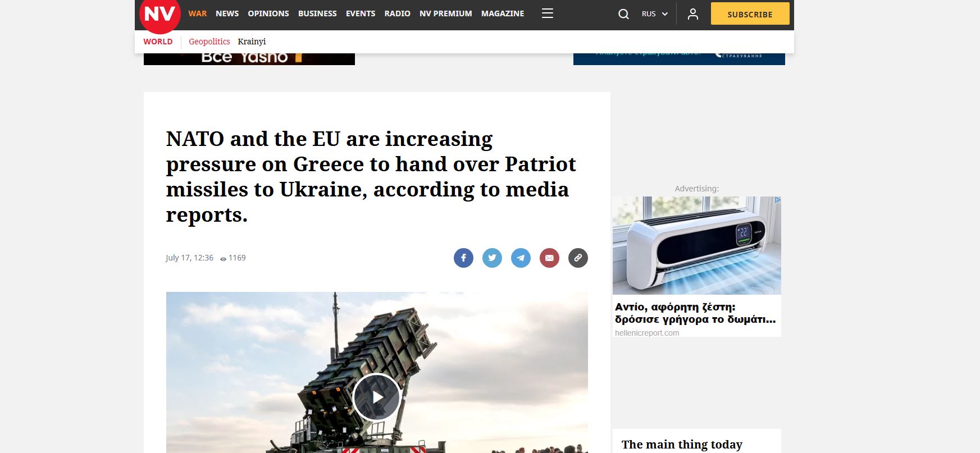Click the air conditioner ad thumbnail
This screenshot has width=980, height=453.
[x=696, y=245]
